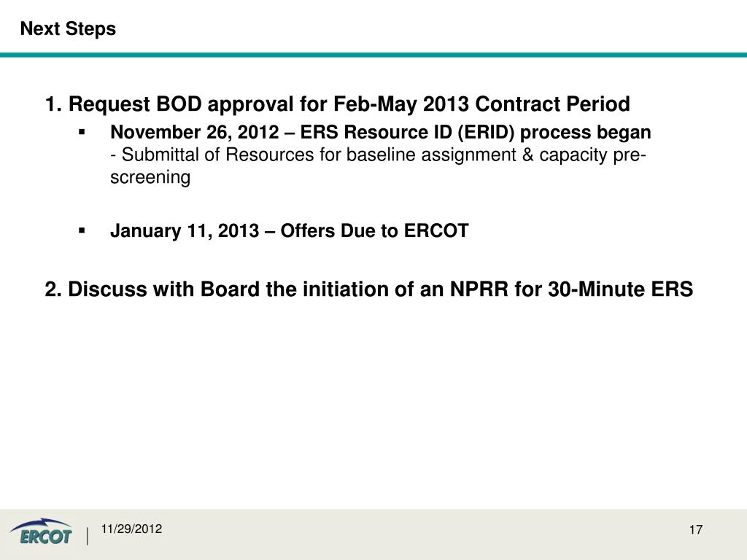Viewport: 747px width, 560px height.
Task: Select the January 11, 2013 Offers Due line
Action: [289, 230]
